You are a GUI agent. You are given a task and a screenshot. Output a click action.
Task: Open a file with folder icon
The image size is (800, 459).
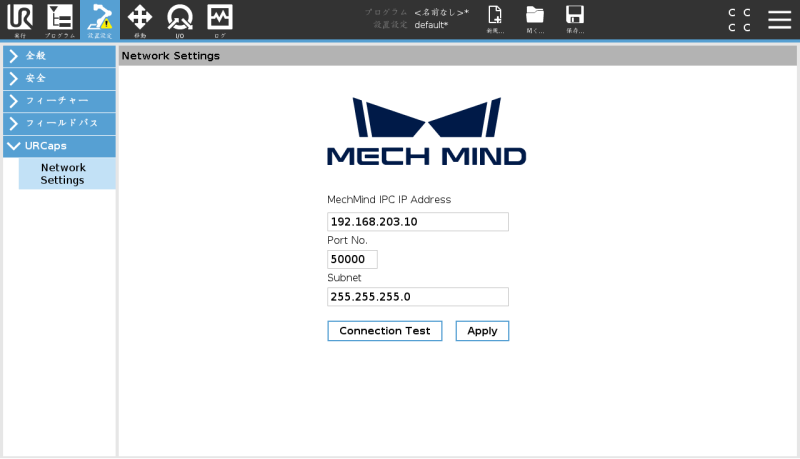(535, 19)
